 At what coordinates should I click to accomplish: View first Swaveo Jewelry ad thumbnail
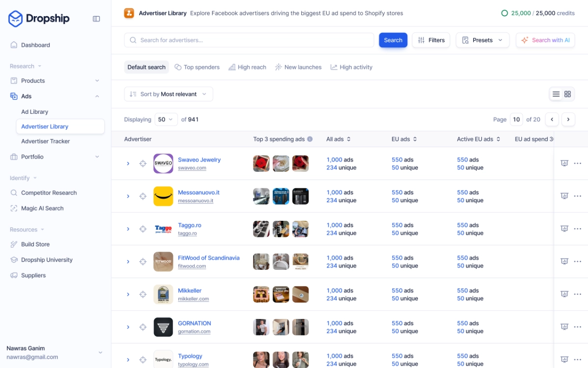pyautogui.click(x=261, y=163)
